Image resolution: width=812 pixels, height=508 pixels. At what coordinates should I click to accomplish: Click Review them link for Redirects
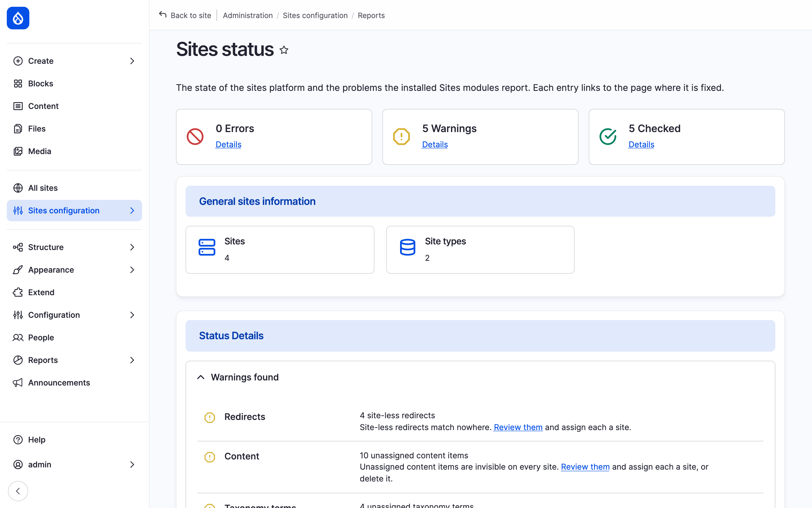[x=518, y=427]
